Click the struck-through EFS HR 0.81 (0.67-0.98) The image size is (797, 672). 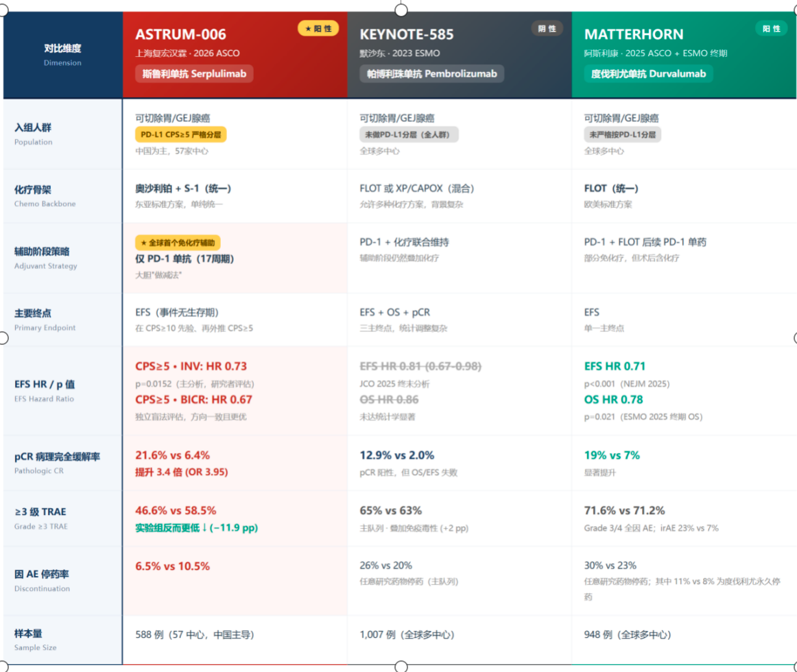(420, 366)
